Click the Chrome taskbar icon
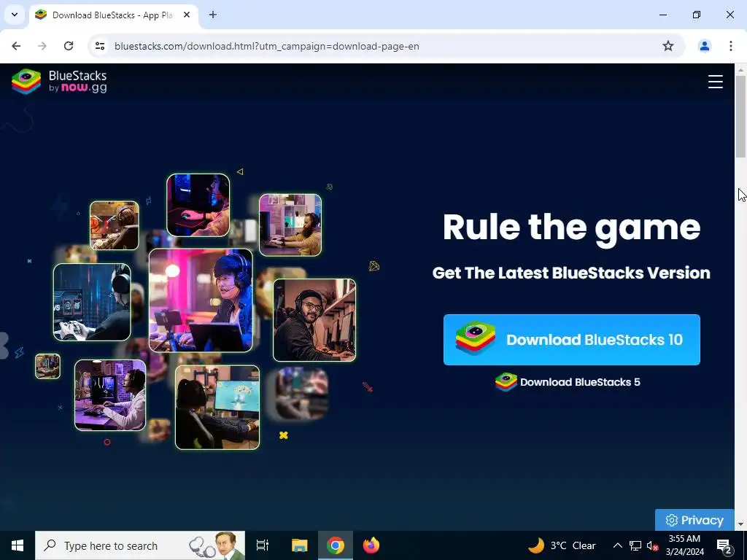This screenshot has height=560, width=747. (336, 545)
